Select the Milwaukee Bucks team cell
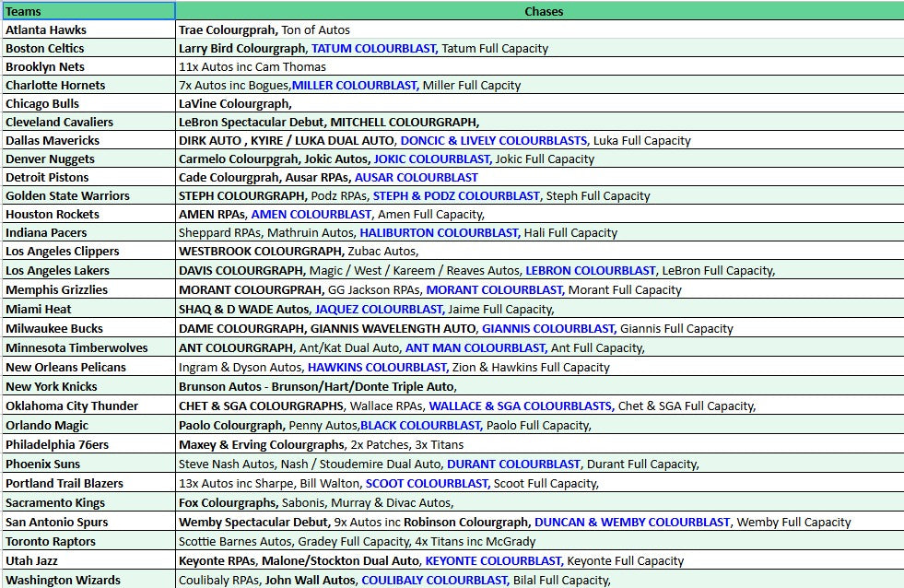 88,328
